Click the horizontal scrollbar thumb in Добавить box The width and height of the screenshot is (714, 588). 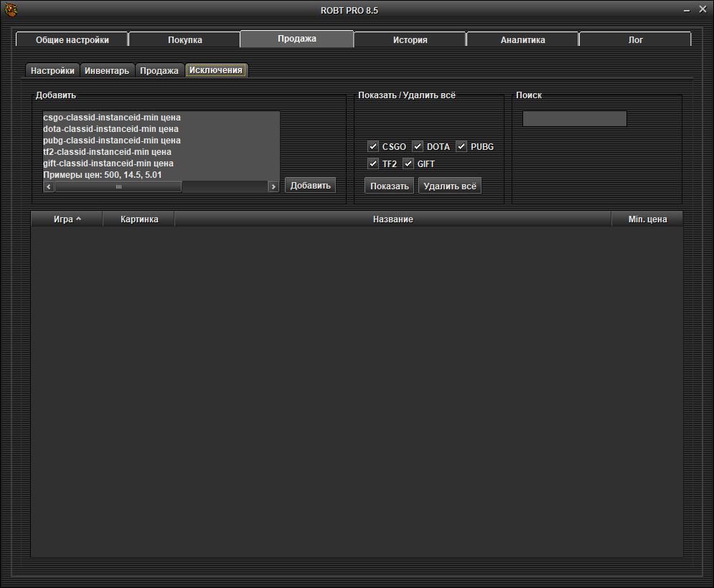118,186
